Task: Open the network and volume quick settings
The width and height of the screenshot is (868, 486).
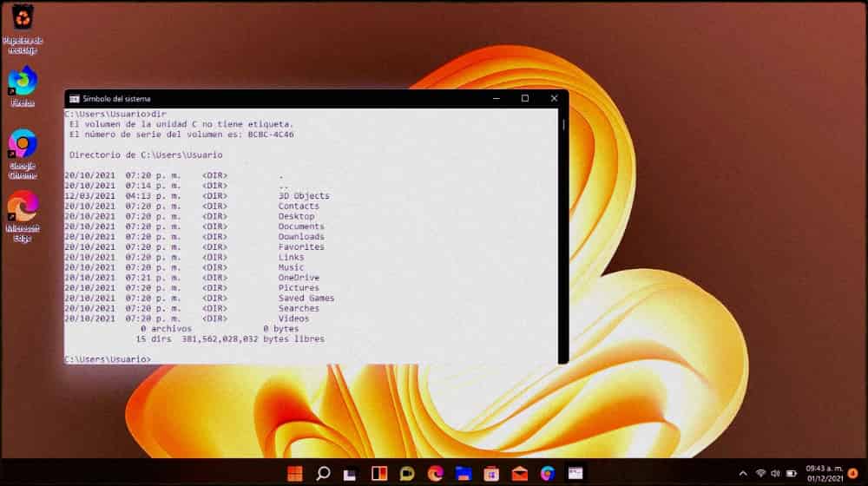Action: (x=769, y=473)
